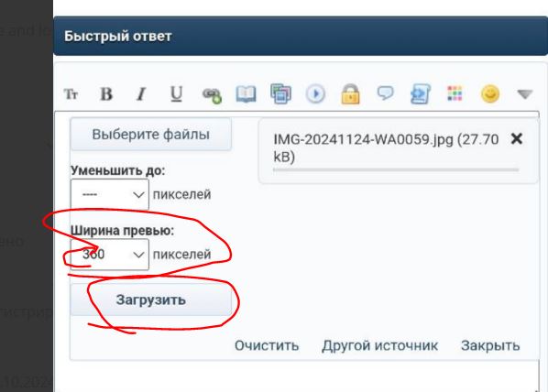Underline selected text
Screen dimensions: 548x392
click(x=176, y=94)
